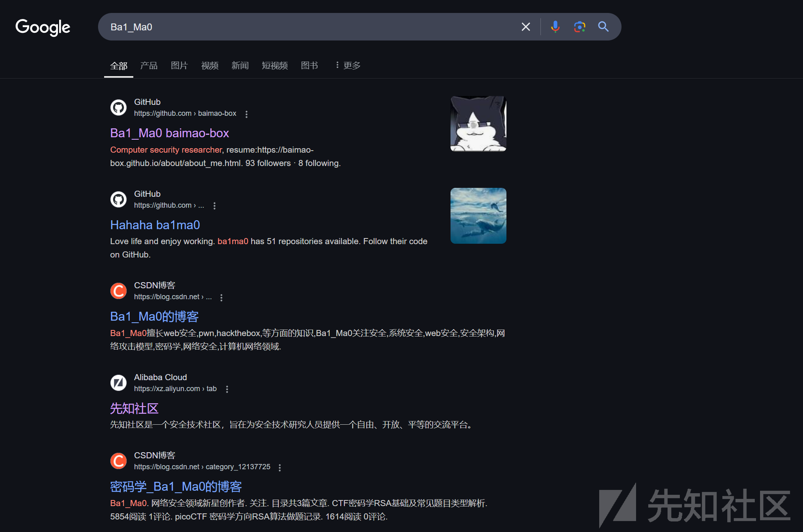
Task: Open the 先知社区 result link
Action: 134,409
